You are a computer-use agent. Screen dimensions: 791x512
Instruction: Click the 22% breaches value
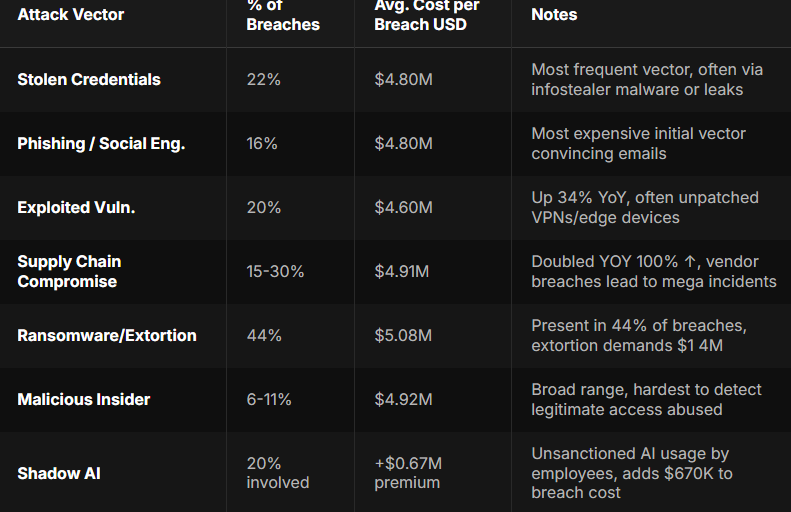[262, 79]
